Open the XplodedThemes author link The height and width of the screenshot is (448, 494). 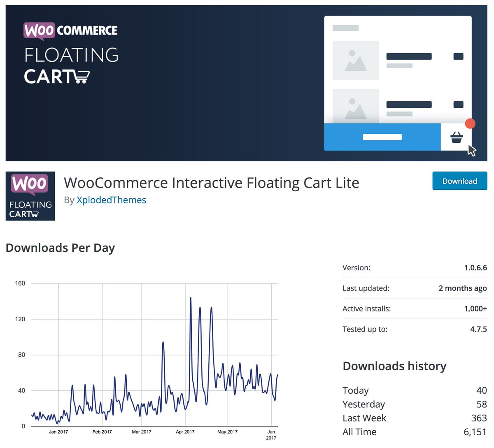pos(111,200)
